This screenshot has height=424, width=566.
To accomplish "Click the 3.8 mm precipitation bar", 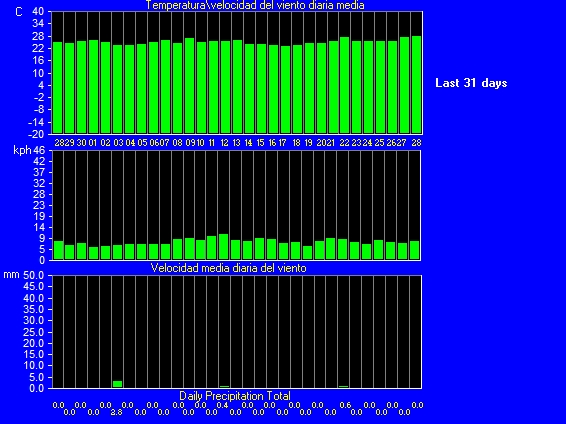I will click(x=117, y=384).
